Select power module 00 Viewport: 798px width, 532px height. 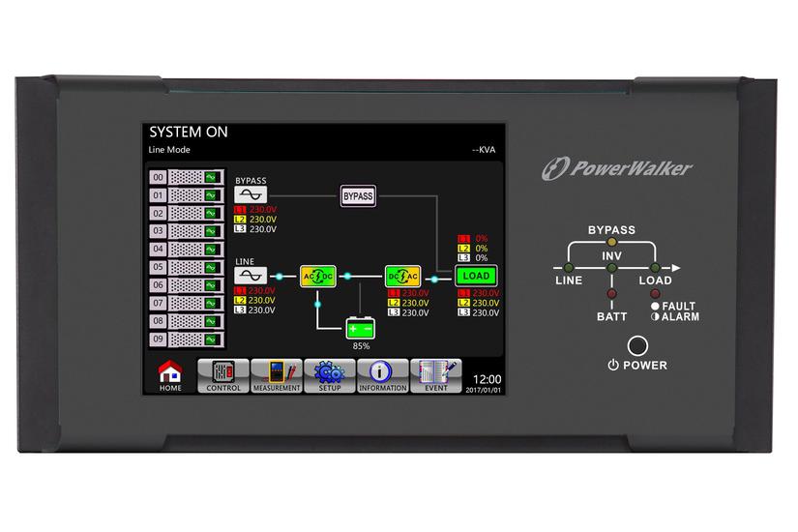187,177
